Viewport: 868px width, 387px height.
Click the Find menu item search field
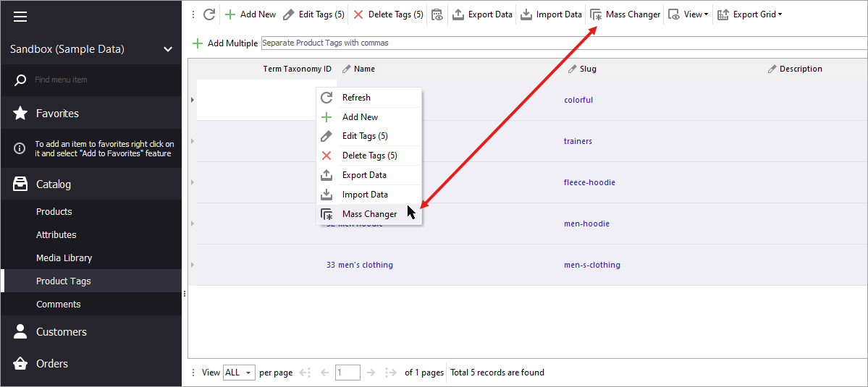(x=101, y=80)
